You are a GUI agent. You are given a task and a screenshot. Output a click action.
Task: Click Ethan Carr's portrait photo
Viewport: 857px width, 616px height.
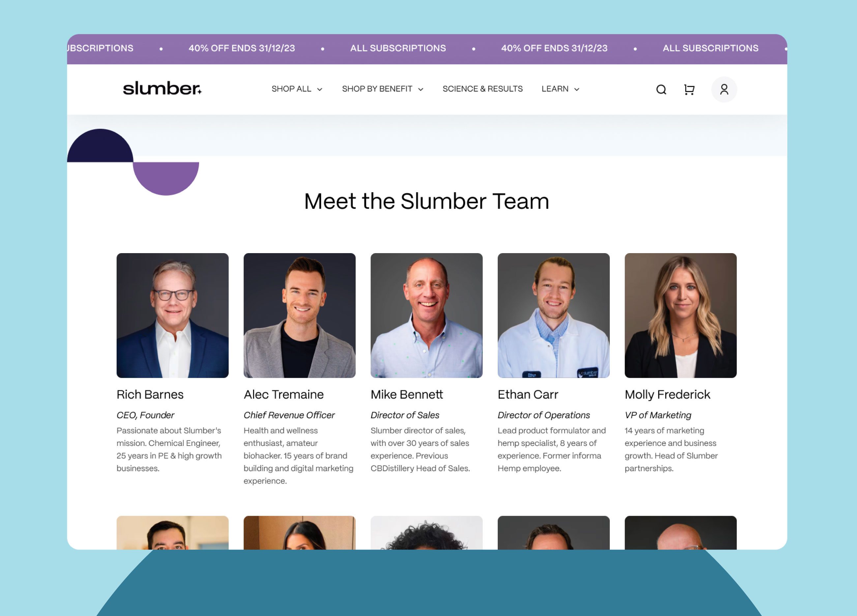pos(553,315)
